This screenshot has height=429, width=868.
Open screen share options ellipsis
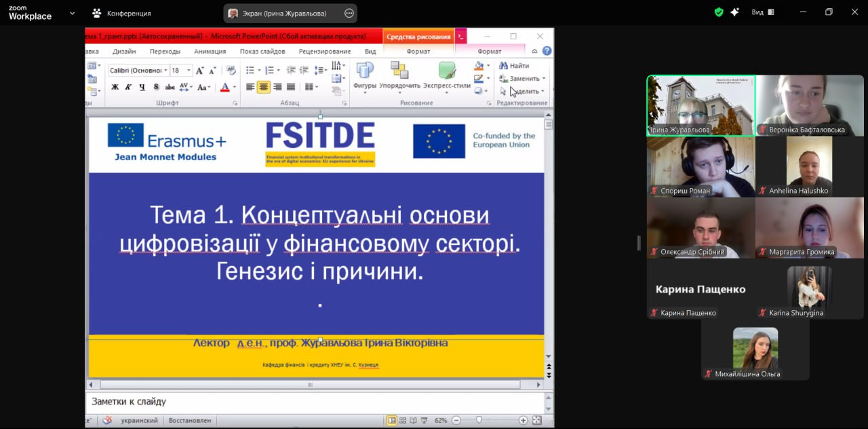pyautogui.click(x=349, y=13)
